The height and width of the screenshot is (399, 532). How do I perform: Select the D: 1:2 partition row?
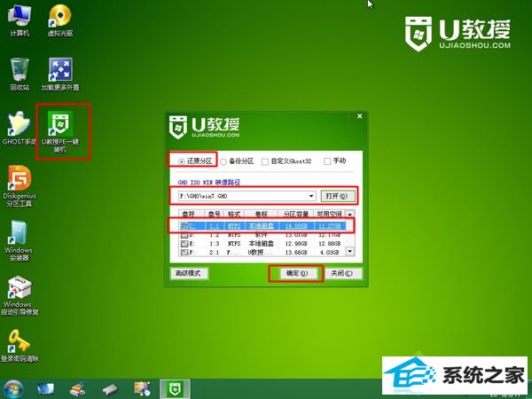(262, 235)
